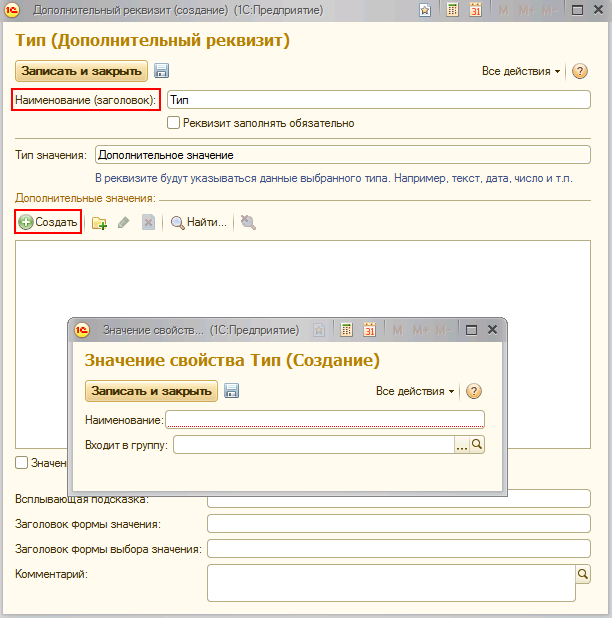The image size is (612, 618).
Task: Focus the Наименование field in the dialog
Action: [x=324, y=419]
